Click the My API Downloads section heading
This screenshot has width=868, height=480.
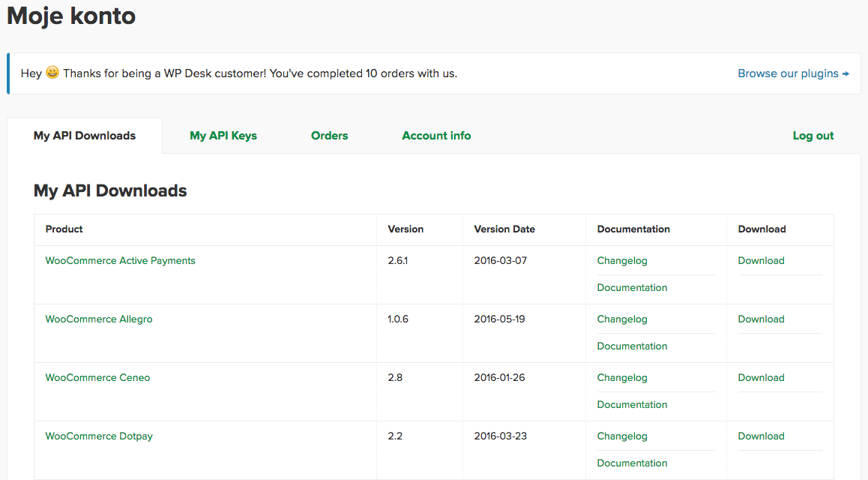[110, 191]
